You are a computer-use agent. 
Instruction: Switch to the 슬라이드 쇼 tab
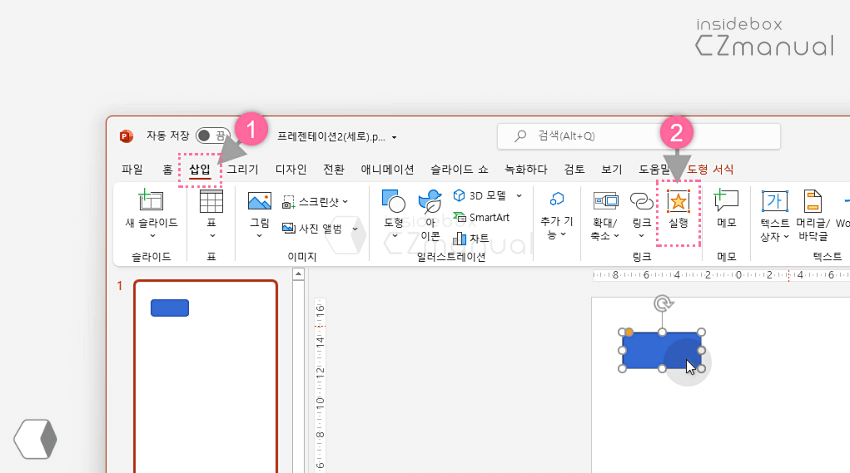(459, 169)
